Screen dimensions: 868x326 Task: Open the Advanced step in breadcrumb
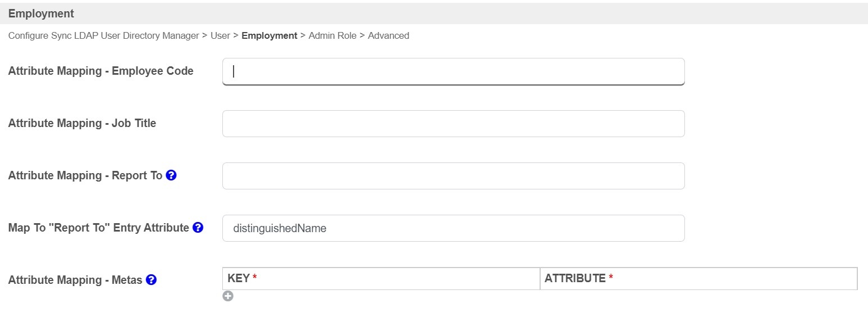(389, 35)
